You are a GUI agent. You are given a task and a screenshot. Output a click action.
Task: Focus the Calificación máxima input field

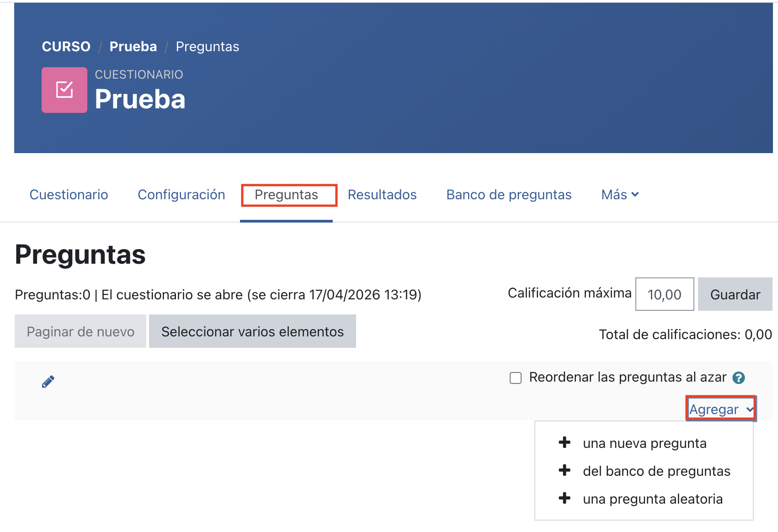(665, 294)
